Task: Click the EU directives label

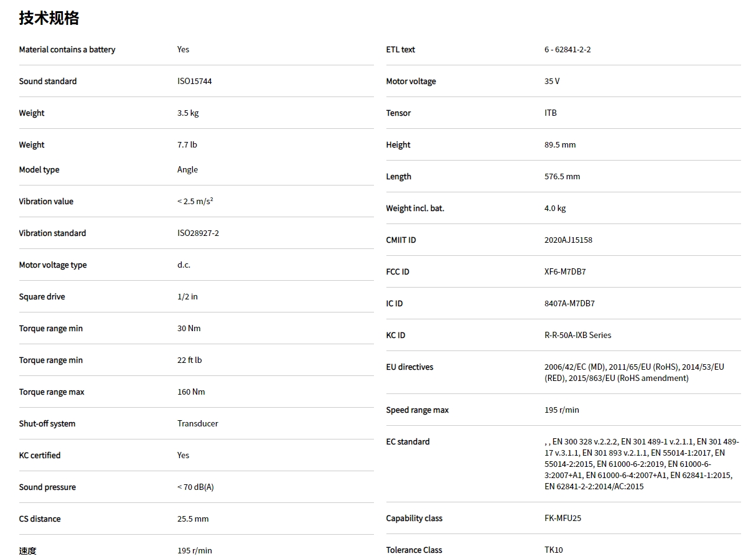Action: (409, 367)
